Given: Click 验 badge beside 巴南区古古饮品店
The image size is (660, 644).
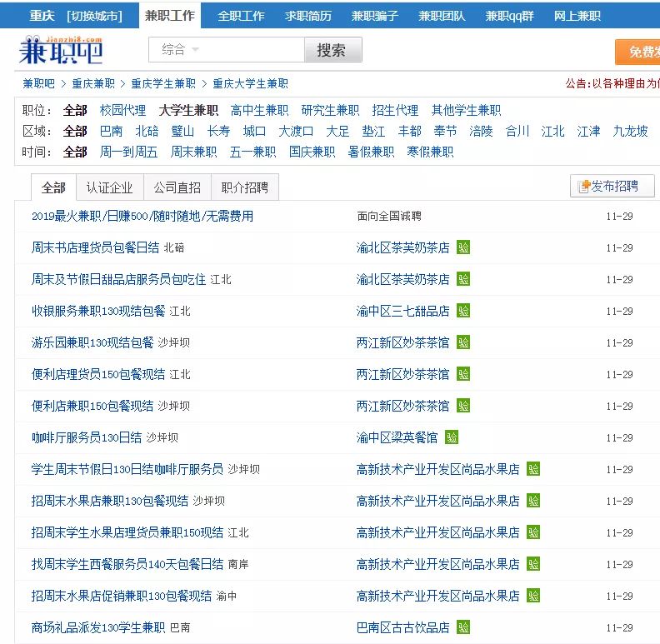Looking at the screenshot, I should click(x=463, y=627).
